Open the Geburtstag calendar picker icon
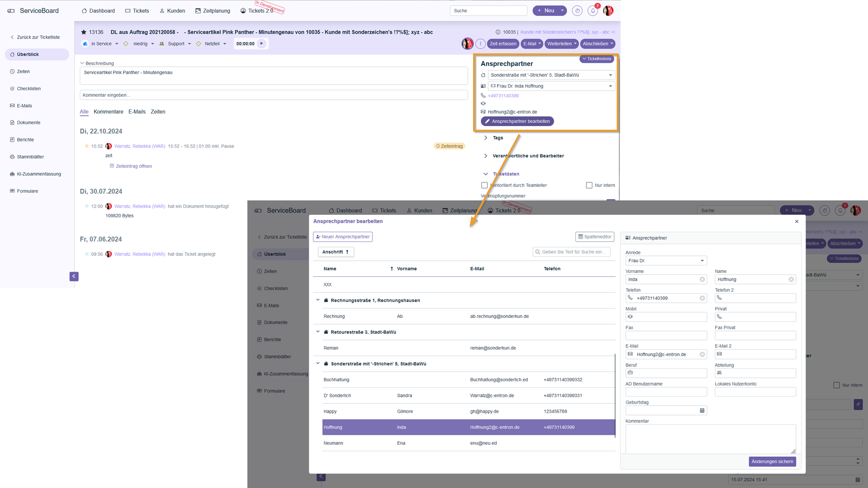Screen dimensions: 868x488 click(x=702, y=410)
